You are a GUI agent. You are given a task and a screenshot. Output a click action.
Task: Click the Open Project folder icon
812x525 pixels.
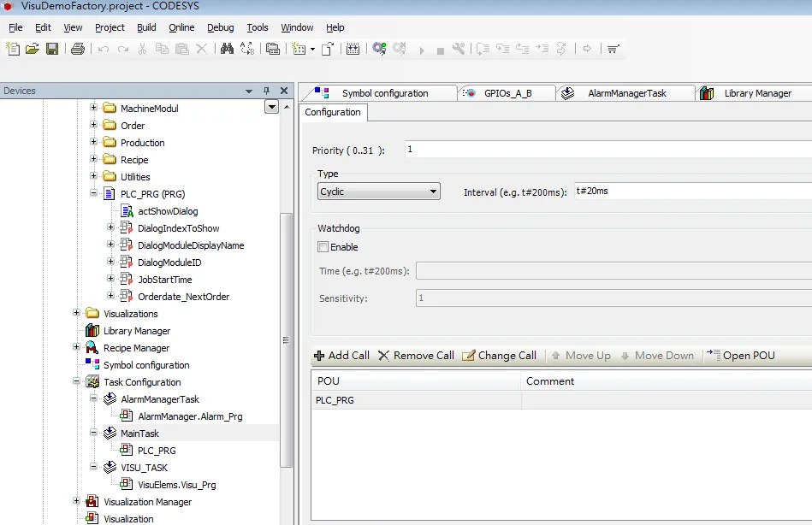(x=33, y=50)
